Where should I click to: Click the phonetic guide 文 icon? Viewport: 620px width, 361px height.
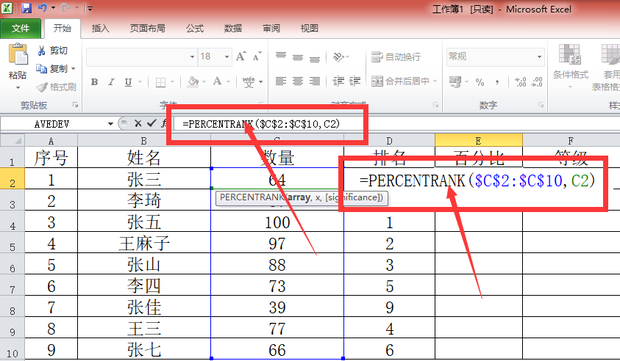(x=249, y=82)
